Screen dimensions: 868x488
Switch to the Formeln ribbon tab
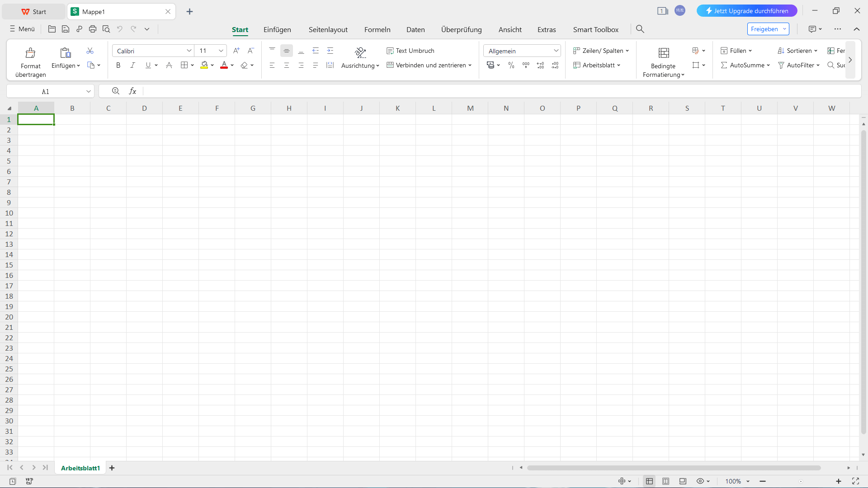coord(377,29)
